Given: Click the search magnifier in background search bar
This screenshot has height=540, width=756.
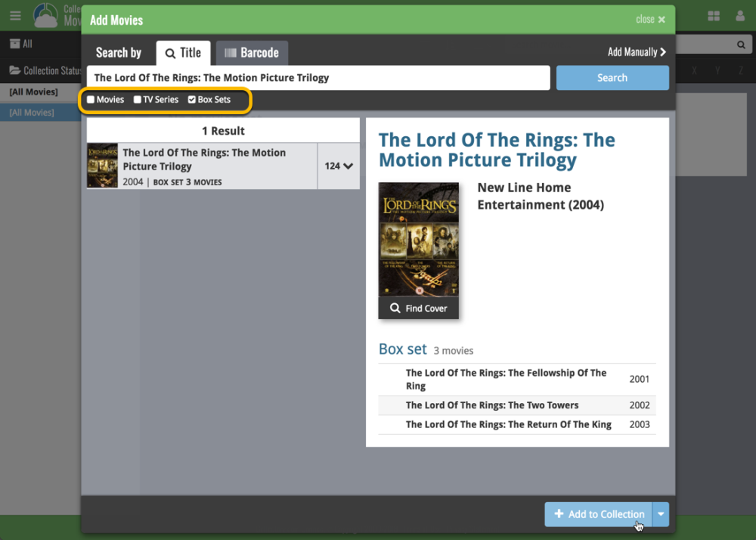Looking at the screenshot, I should (741, 45).
